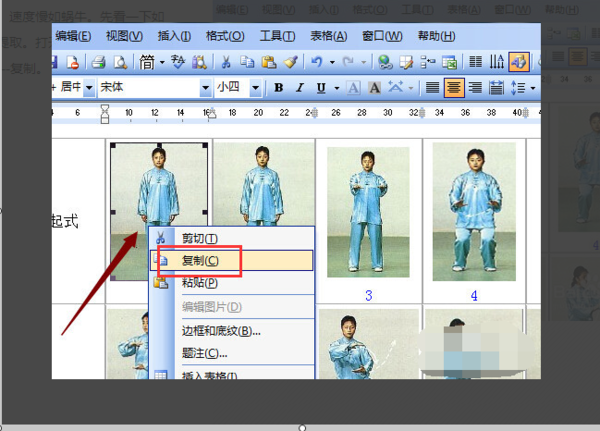Click the Redo arrow icon

coord(348,62)
